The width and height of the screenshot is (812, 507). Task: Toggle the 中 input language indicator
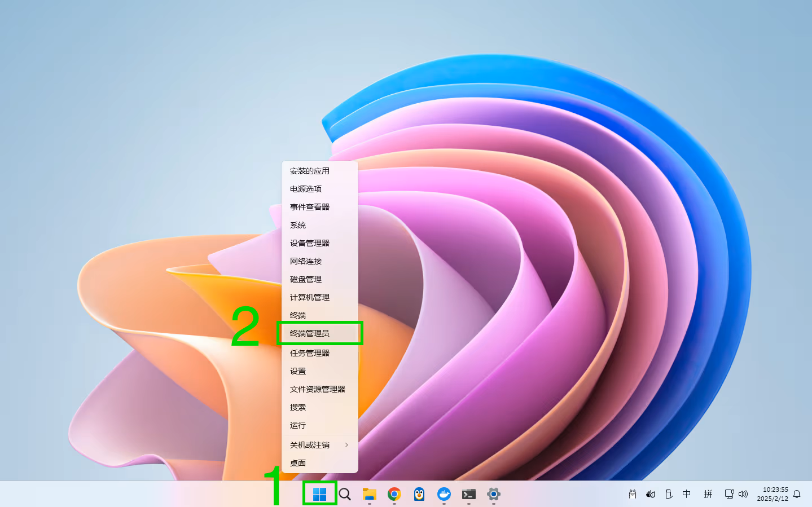click(x=687, y=494)
